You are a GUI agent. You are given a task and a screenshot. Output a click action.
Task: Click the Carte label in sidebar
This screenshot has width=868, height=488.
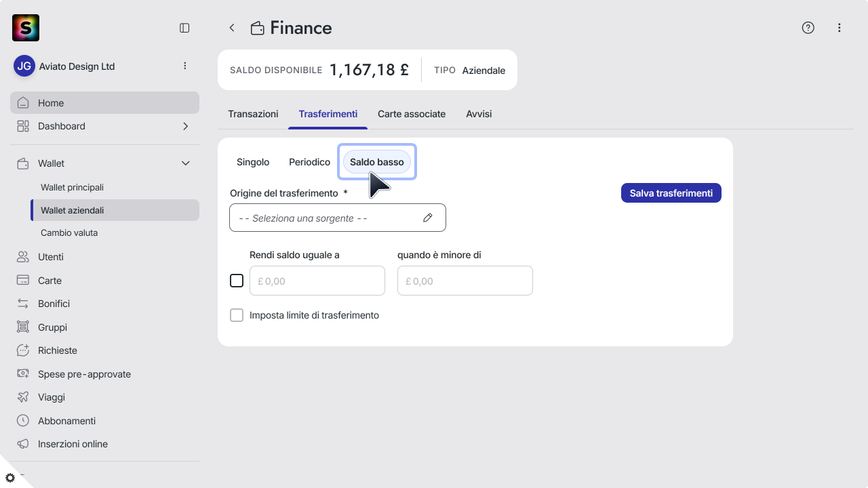point(50,281)
